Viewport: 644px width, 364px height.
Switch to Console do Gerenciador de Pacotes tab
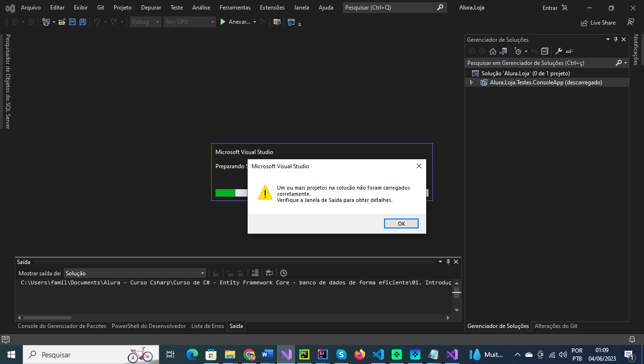[62, 326]
